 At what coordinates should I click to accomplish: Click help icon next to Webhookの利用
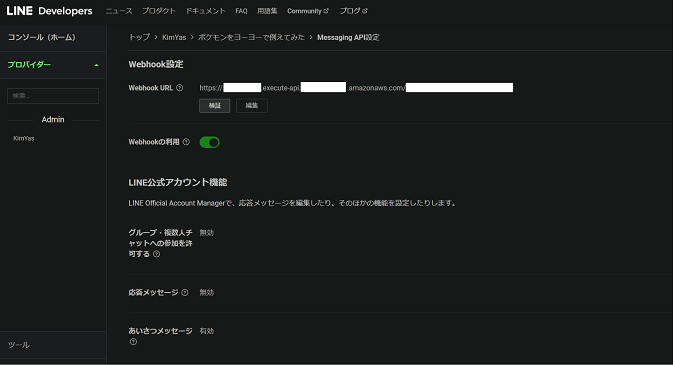click(186, 142)
